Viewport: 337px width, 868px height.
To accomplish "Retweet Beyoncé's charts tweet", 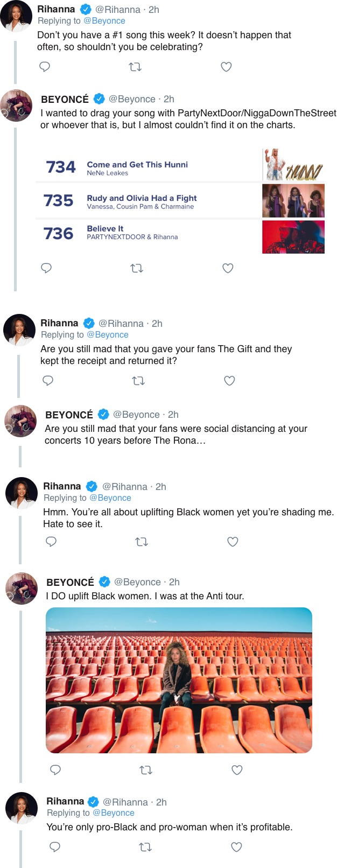I will coord(137,268).
